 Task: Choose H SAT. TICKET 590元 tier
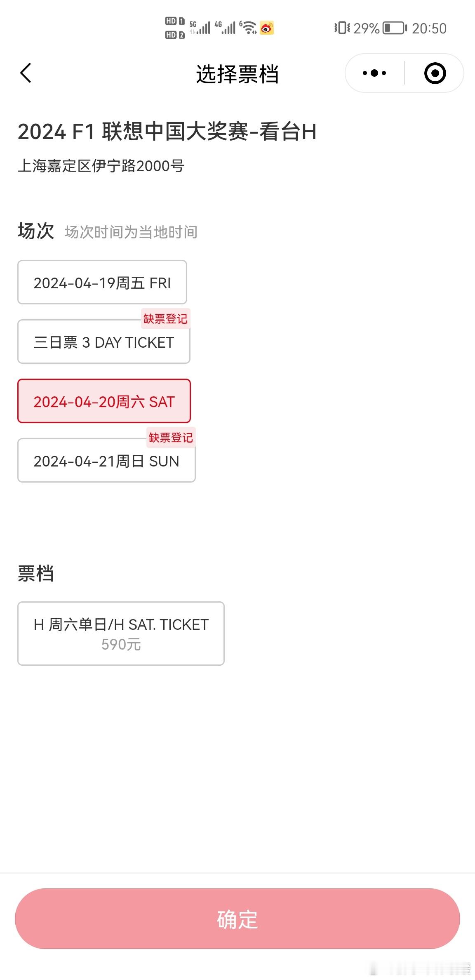[x=121, y=634]
